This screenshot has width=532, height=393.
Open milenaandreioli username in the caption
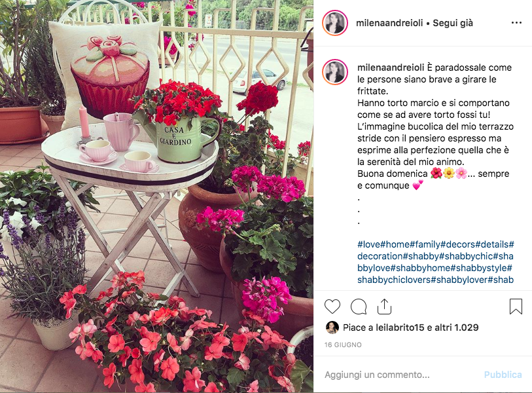391,67
